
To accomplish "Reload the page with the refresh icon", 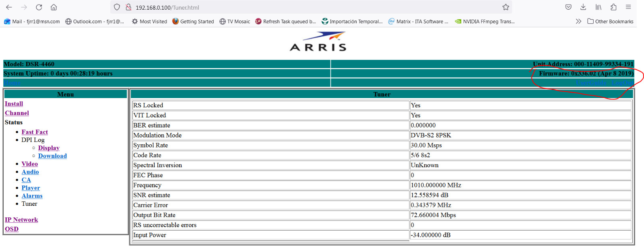I will [39, 7].
